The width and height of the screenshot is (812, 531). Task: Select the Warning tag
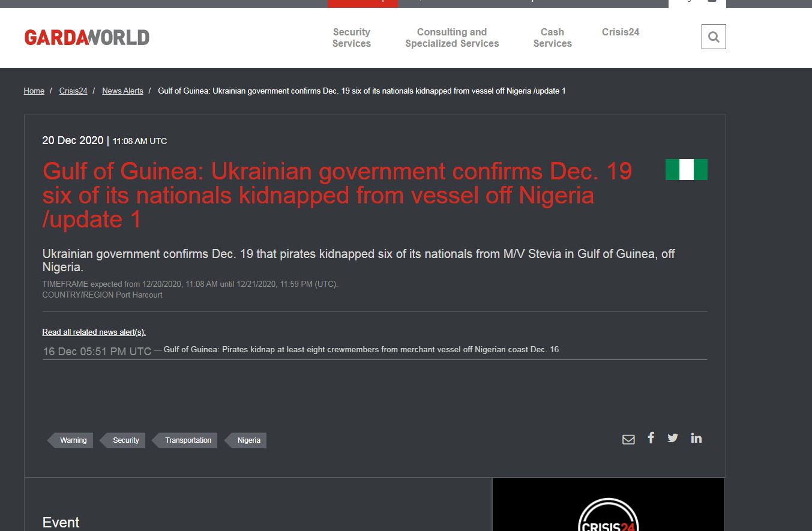coord(73,440)
